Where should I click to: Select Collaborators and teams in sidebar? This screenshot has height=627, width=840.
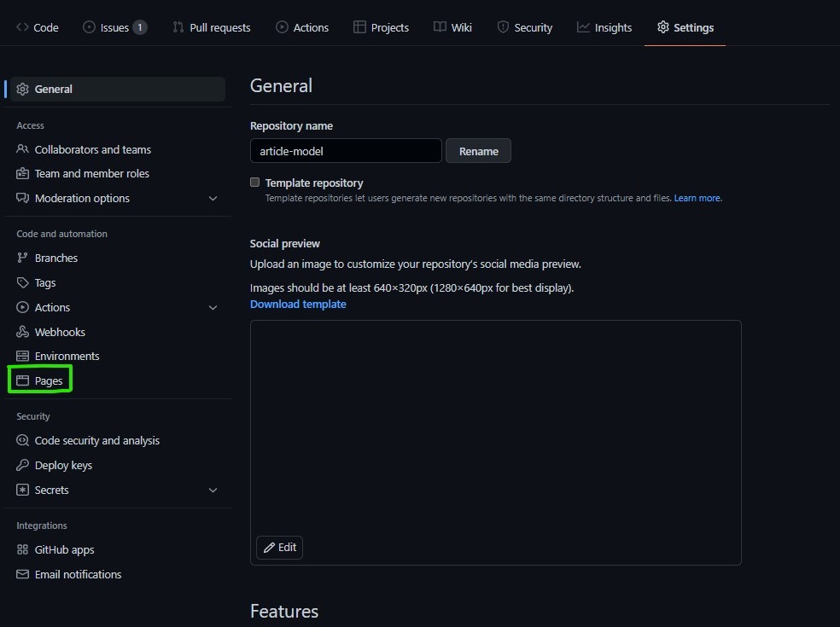pos(93,149)
